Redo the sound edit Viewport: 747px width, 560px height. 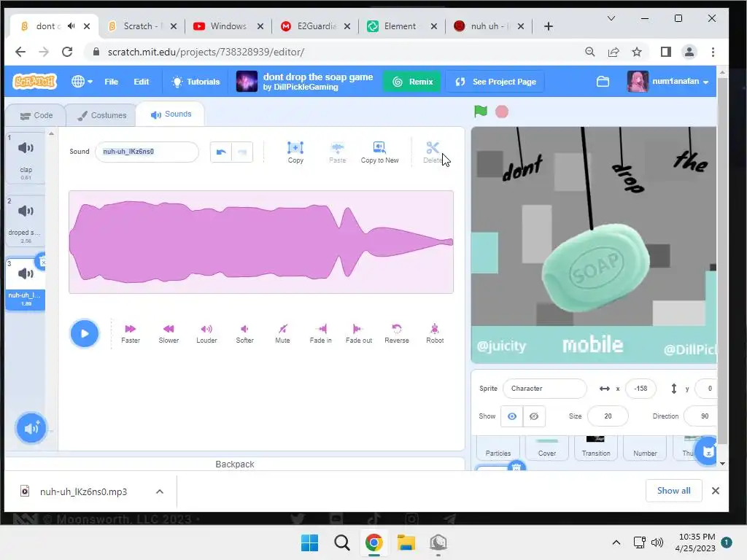[242, 152]
